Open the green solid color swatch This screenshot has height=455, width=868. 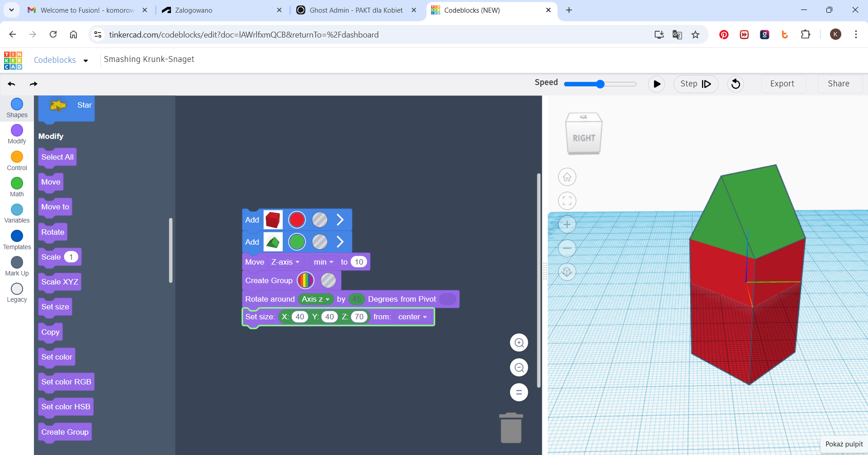[297, 242]
